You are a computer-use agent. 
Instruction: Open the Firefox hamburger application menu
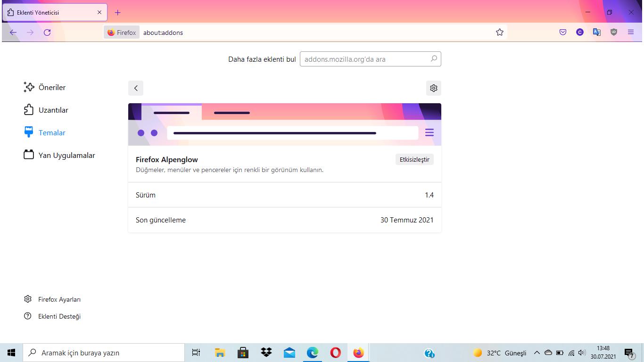pyautogui.click(x=631, y=33)
